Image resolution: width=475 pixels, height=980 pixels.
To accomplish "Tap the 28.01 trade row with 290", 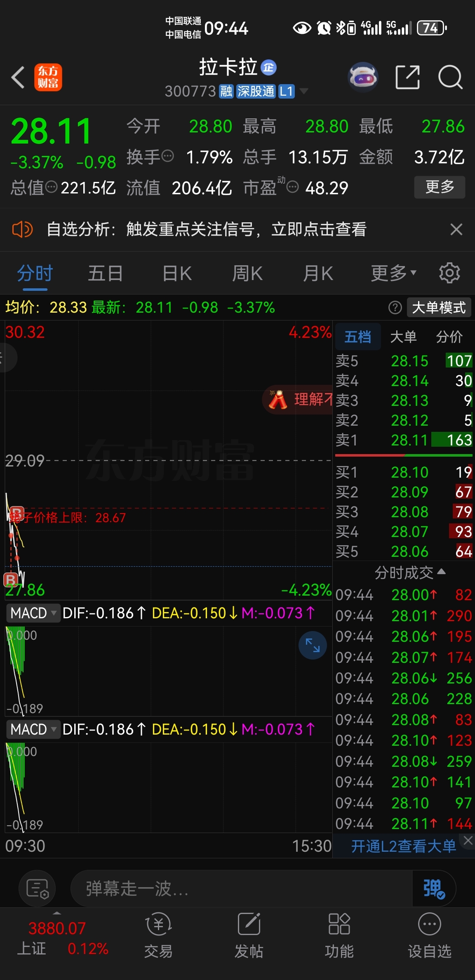I will pyautogui.click(x=404, y=615).
